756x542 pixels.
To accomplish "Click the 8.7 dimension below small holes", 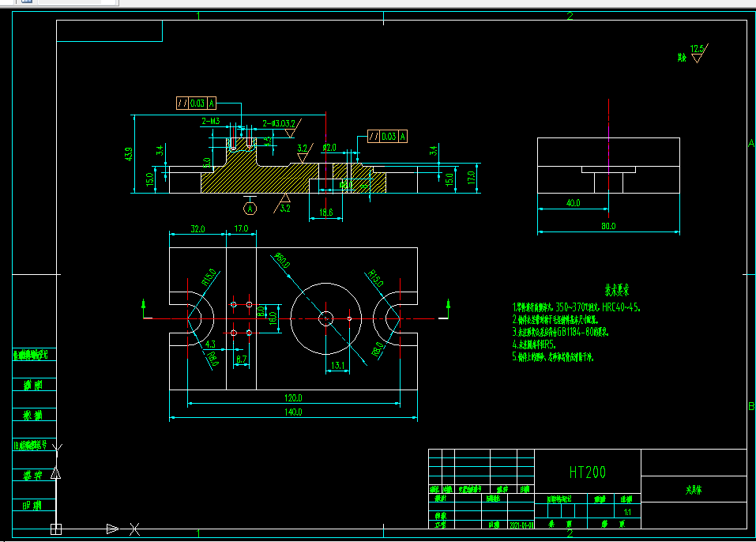I will tap(241, 359).
